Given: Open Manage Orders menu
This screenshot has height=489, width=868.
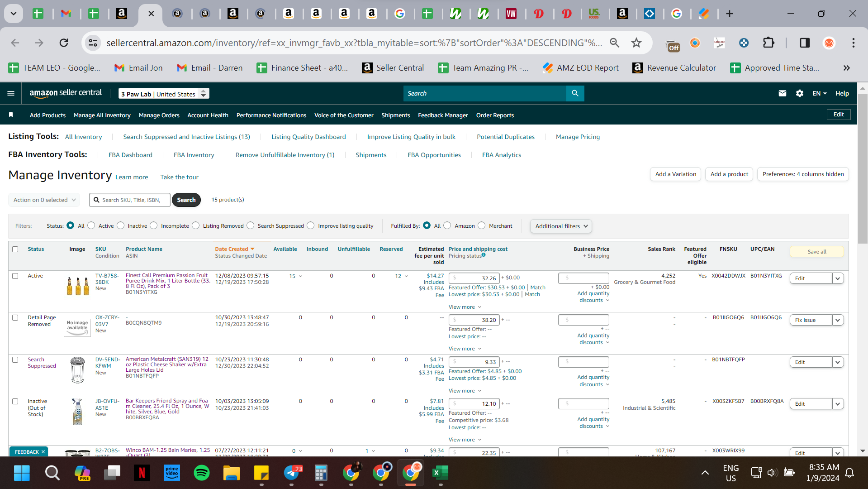Looking at the screenshot, I should click(159, 115).
